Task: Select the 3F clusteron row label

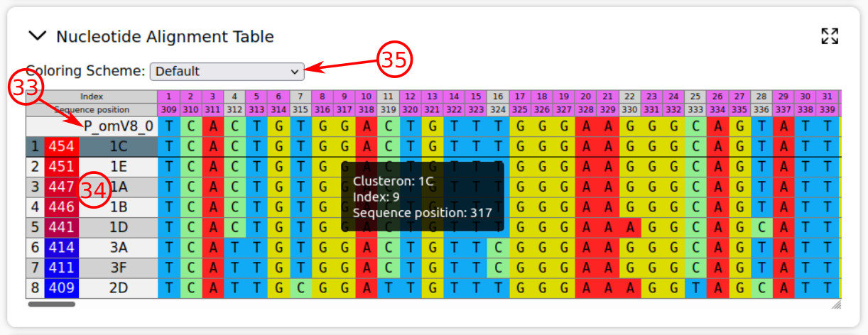Action: pyautogui.click(x=118, y=268)
